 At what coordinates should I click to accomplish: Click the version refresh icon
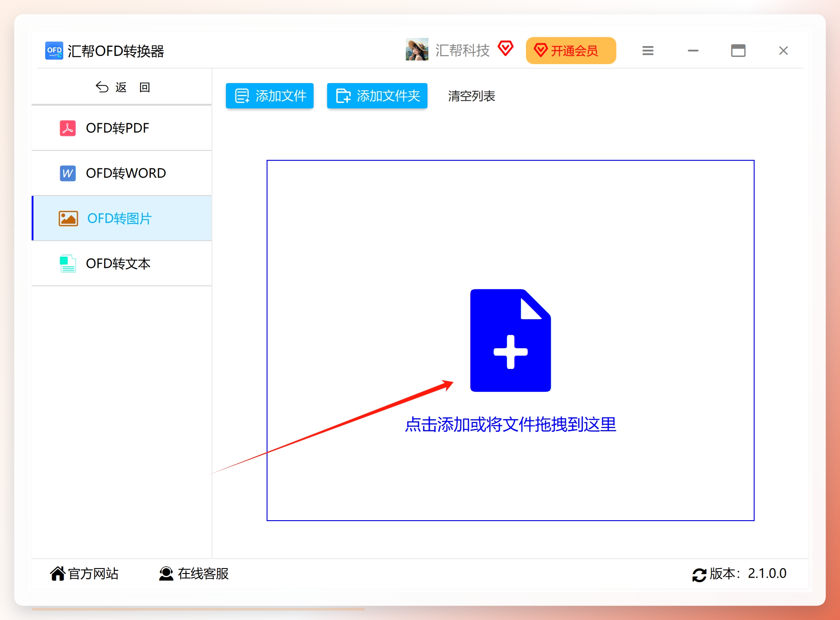tap(699, 575)
